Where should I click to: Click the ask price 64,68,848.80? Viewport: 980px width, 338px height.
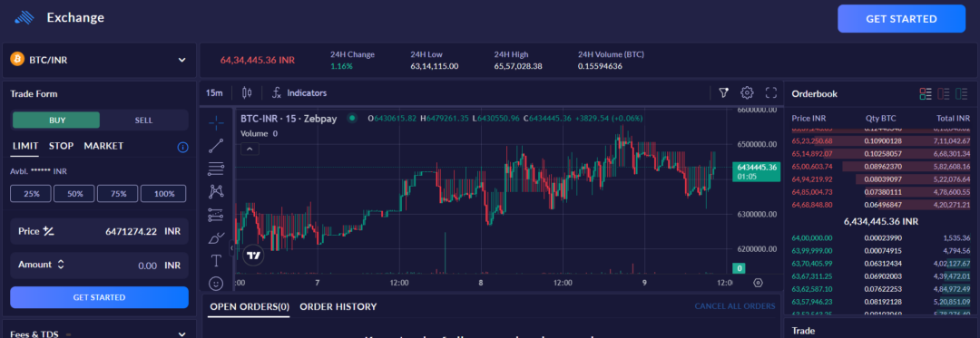click(812, 205)
